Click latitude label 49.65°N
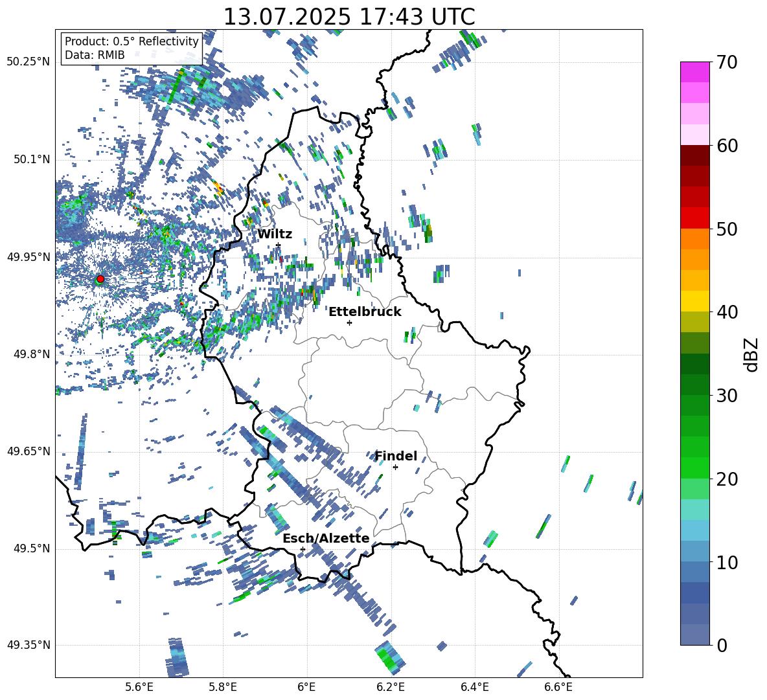 tap(29, 451)
